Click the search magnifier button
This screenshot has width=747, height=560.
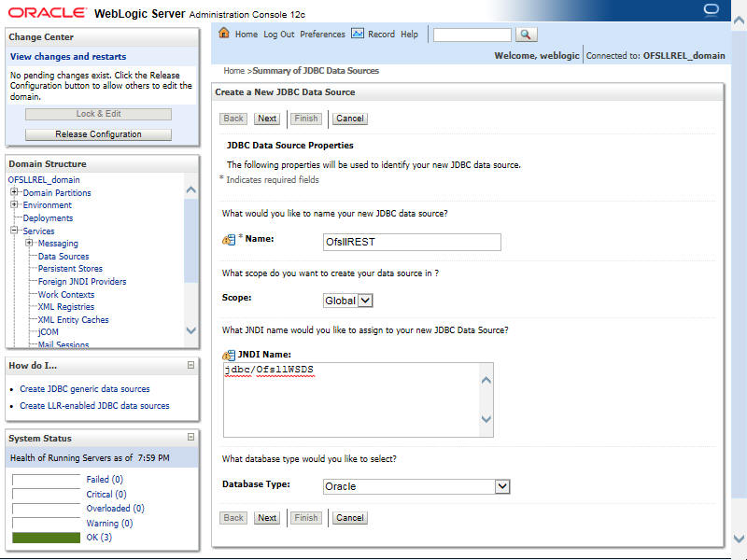point(526,35)
